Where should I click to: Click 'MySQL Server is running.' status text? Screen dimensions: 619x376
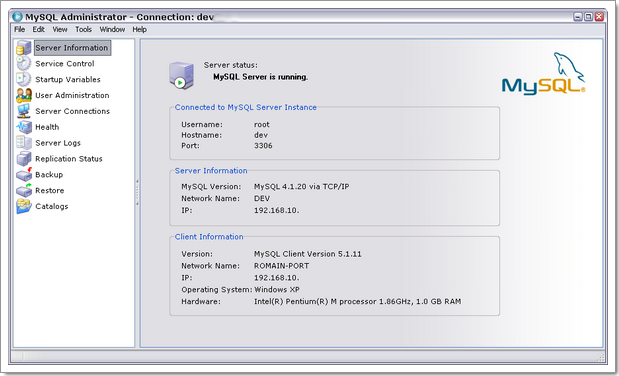[261, 77]
